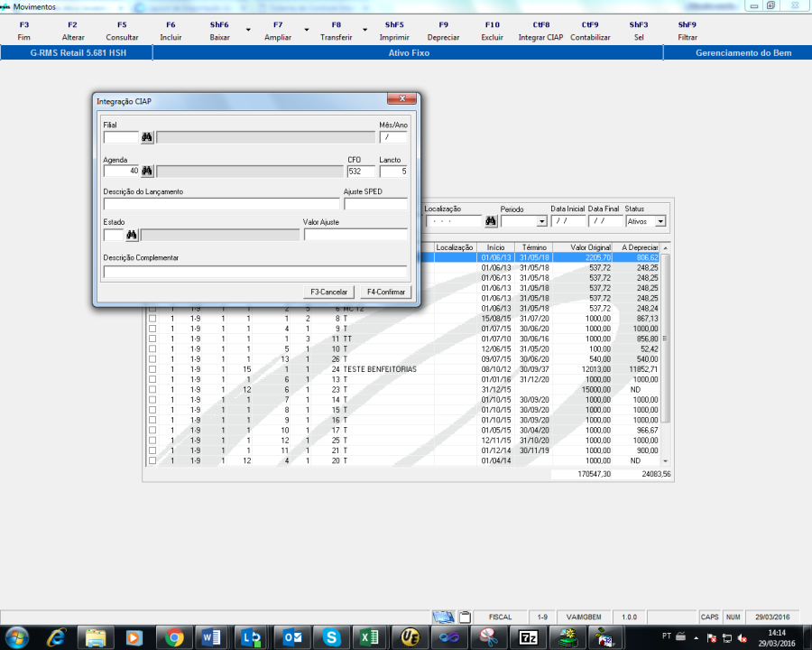Expand the dropdown arrow beside Baixar
Image resolution: width=812 pixels, height=650 pixels.
[x=248, y=30]
